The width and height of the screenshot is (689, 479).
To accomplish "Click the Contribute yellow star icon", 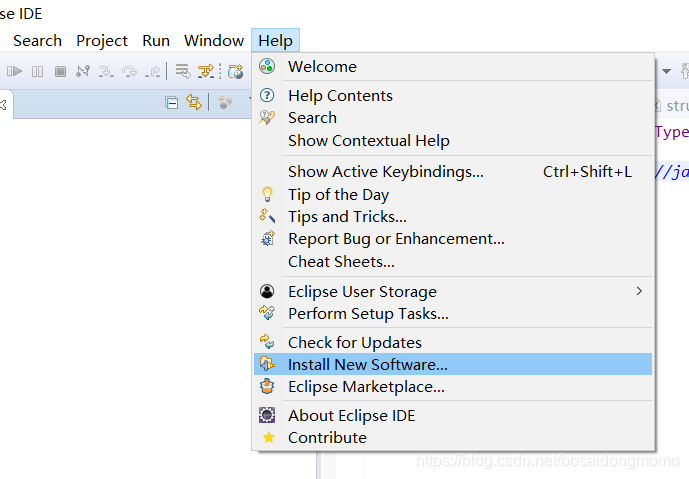I will [x=268, y=437].
